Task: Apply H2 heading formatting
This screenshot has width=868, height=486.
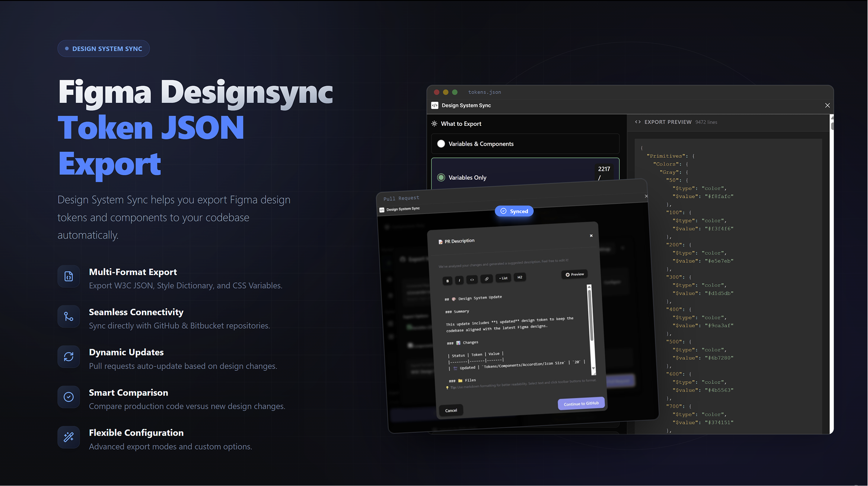Action: 519,277
